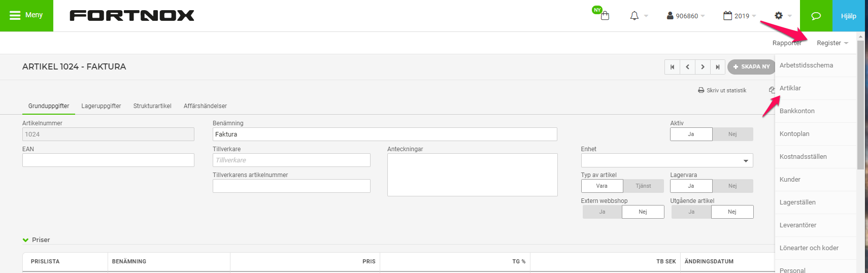Screen dimensions: 868x273
Task: Select Lönearter och koder in Register menu
Action: pyautogui.click(x=816, y=248)
